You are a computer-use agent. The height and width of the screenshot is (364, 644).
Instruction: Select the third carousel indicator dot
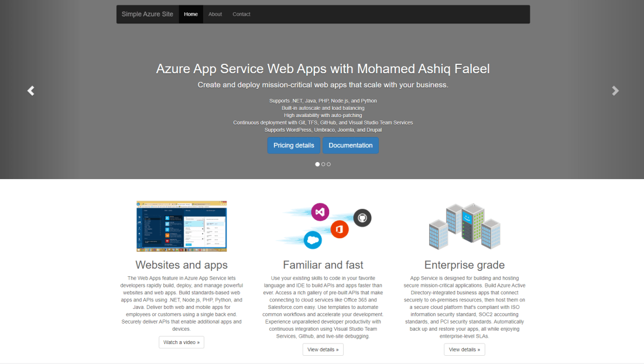tap(329, 164)
